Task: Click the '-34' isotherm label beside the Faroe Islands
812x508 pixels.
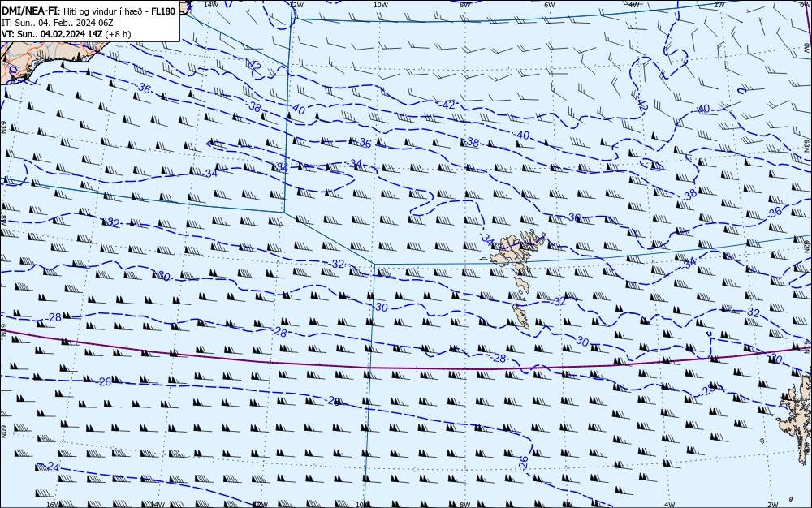Action: click(486, 239)
